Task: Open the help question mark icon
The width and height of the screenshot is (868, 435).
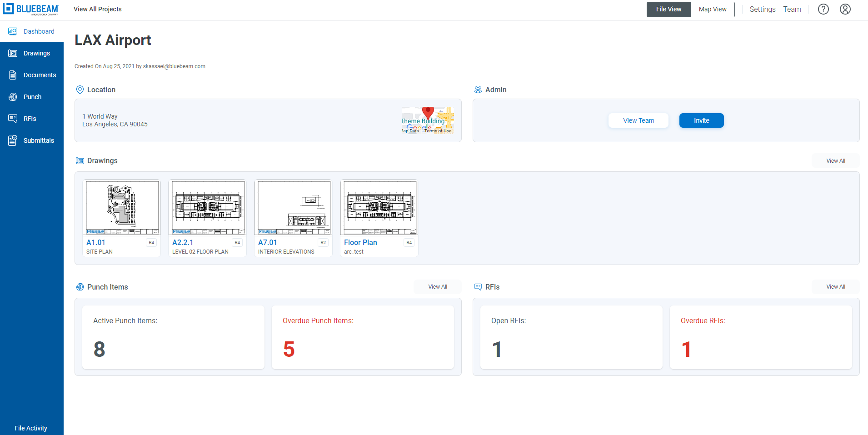Action: point(823,9)
